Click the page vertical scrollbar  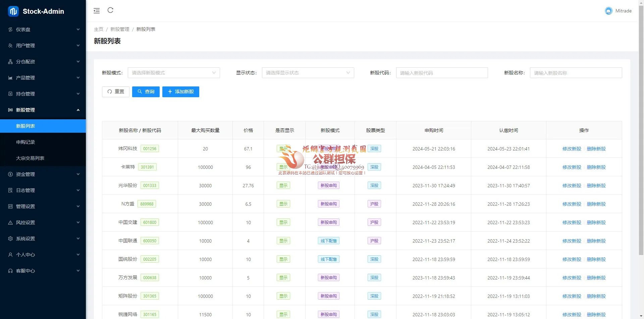point(641,131)
